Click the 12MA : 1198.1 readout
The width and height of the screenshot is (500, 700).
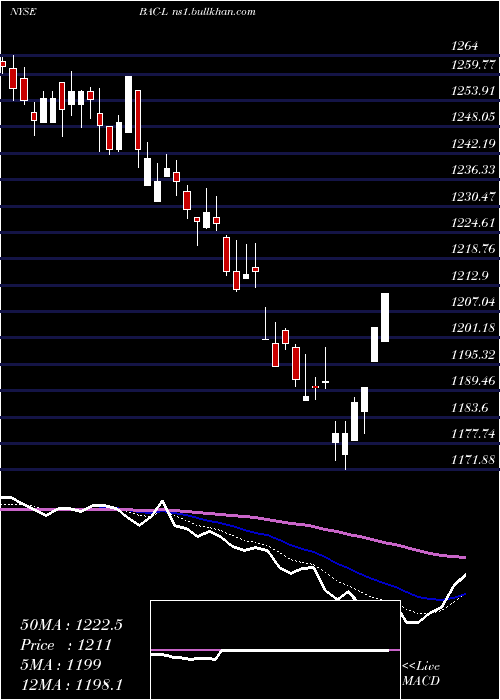click(x=71, y=684)
